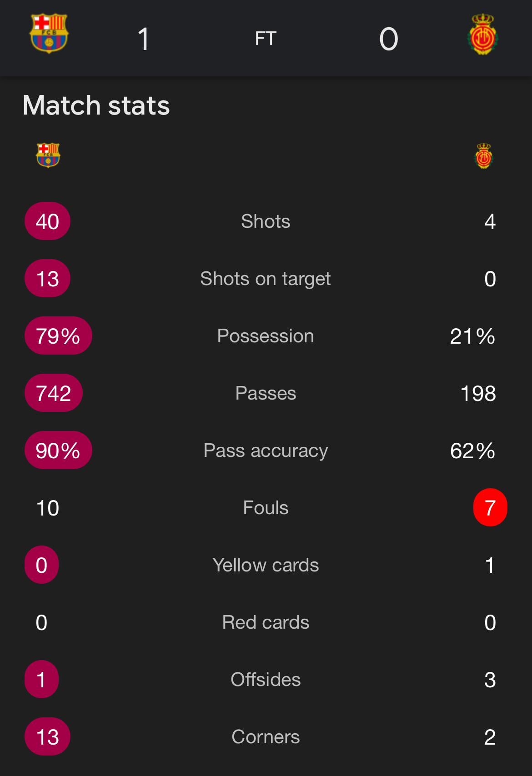Click the Fouls row label
532x776 pixels.
pyautogui.click(x=266, y=508)
